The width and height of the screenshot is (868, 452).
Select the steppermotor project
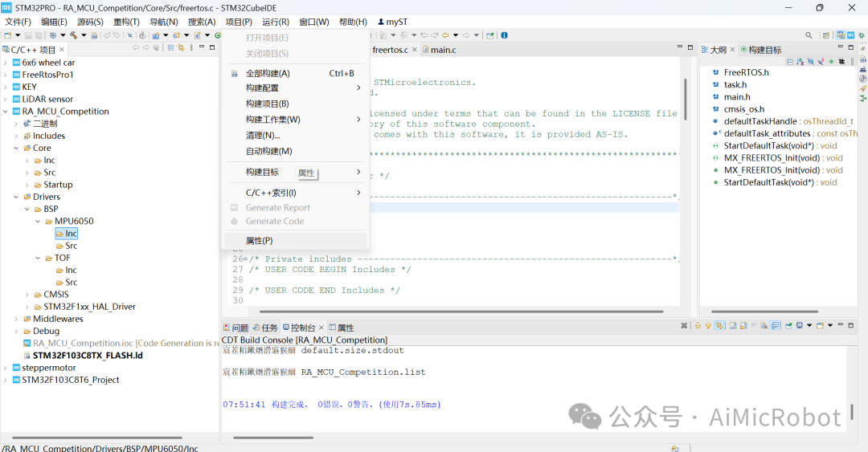43,368
